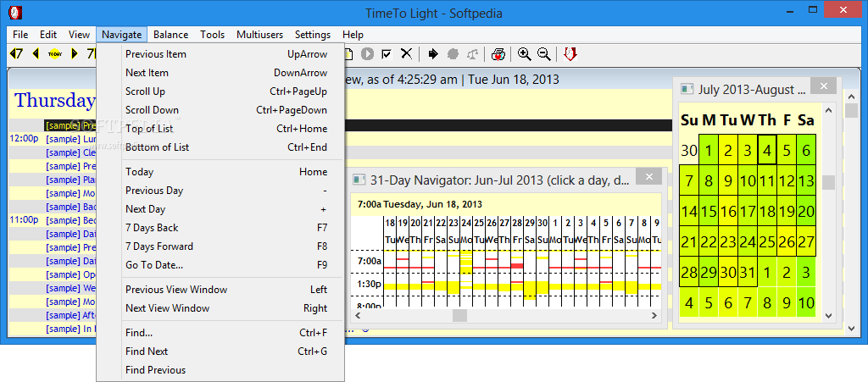Viewport: 868px width, 382px height.
Task: Click the yellow TODAY toolbar icon
Action: point(55,53)
